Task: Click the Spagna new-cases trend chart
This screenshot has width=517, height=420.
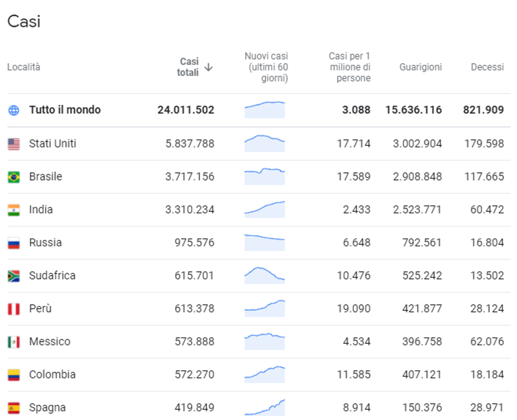Action: click(265, 407)
